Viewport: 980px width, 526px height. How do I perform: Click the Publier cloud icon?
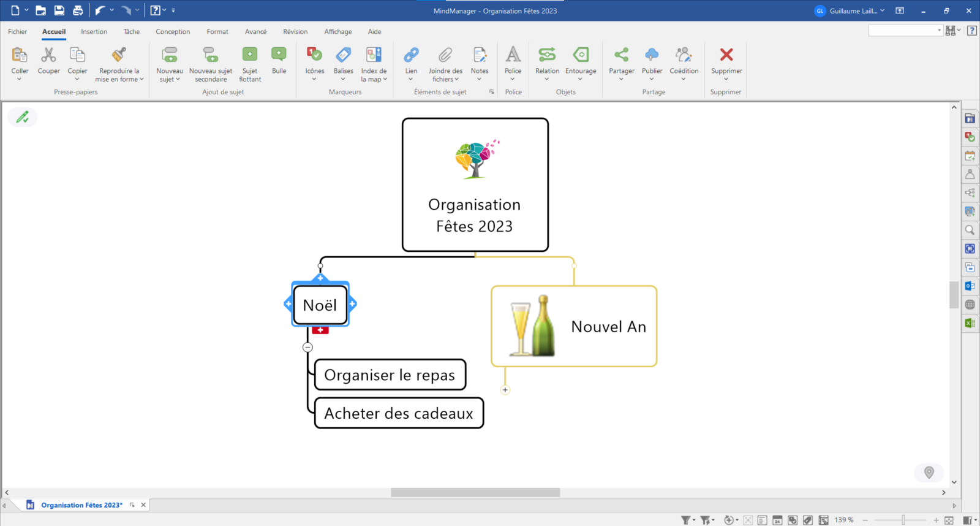(652, 55)
